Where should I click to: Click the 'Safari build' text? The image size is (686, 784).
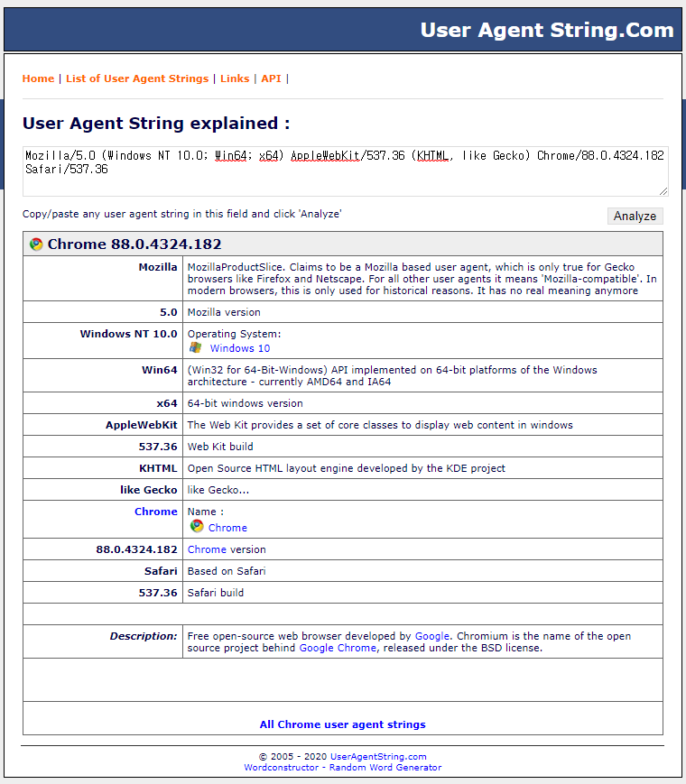coord(216,593)
